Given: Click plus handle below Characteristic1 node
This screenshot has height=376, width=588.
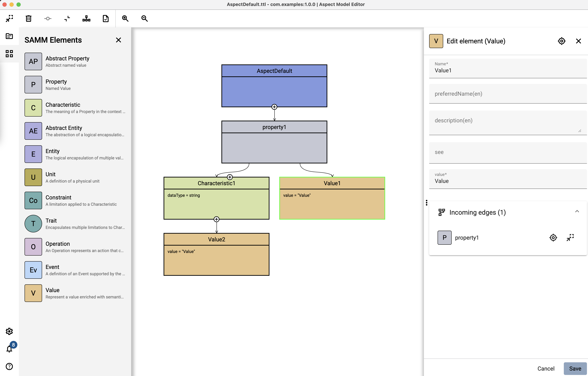Looking at the screenshot, I should 216,219.
